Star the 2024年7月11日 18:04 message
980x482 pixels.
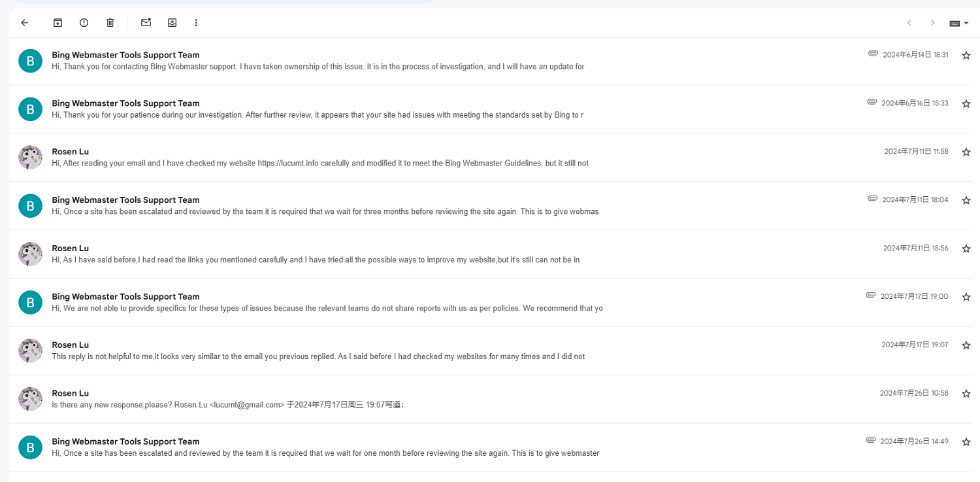(x=966, y=201)
